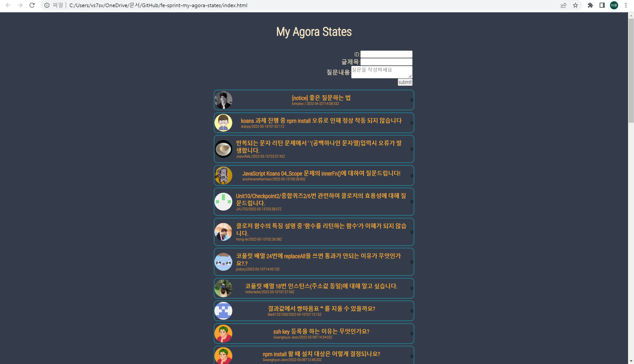Image resolution: width=634 pixels, height=364 pixels.
Task: Click kimploo's avatar on notice post
Action: tap(223, 100)
